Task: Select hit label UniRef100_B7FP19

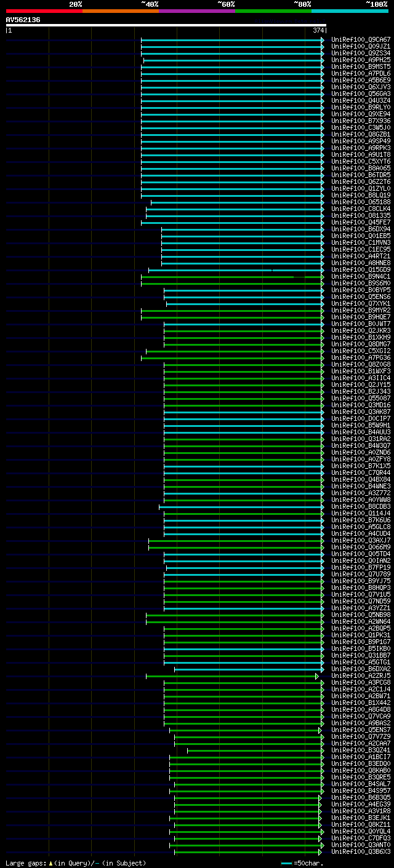Action: 361,567
